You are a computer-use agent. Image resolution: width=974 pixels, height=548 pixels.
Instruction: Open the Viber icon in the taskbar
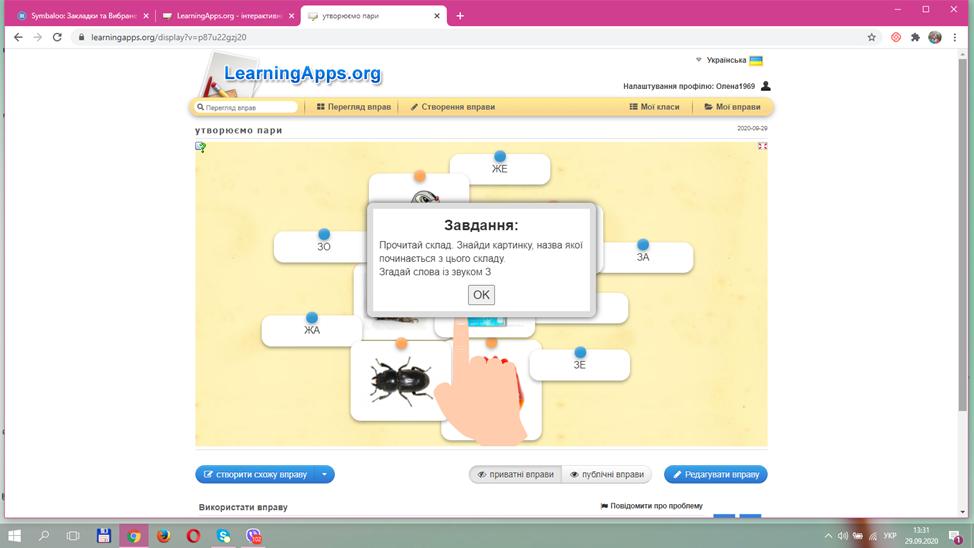(x=253, y=536)
